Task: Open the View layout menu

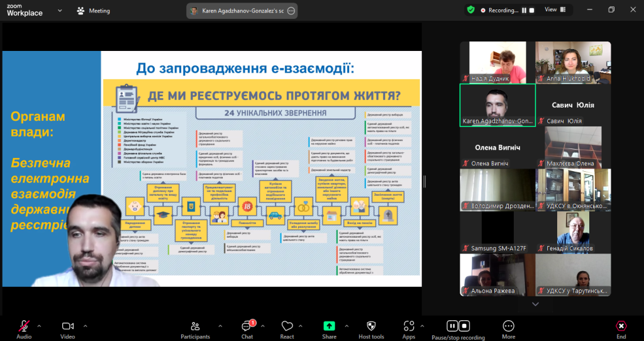Action: click(553, 9)
